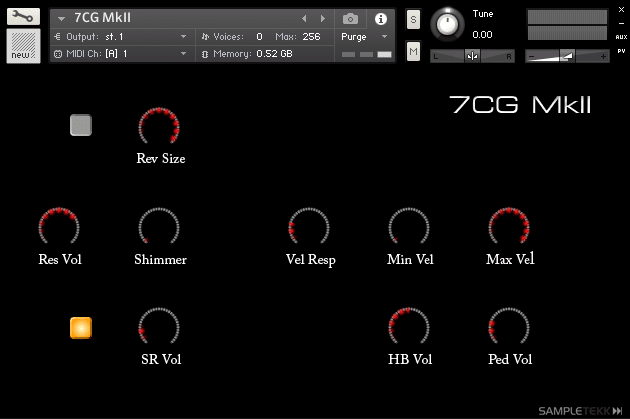This screenshot has height=419, width=630.
Task: Go to previous instrument preset arrow
Action: [304, 18]
